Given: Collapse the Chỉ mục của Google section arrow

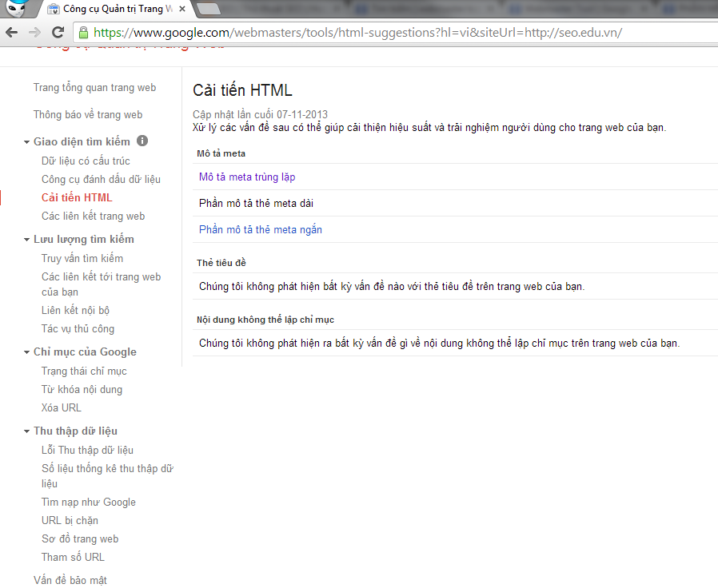Looking at the screenshot, I should [x=26, y=352].
